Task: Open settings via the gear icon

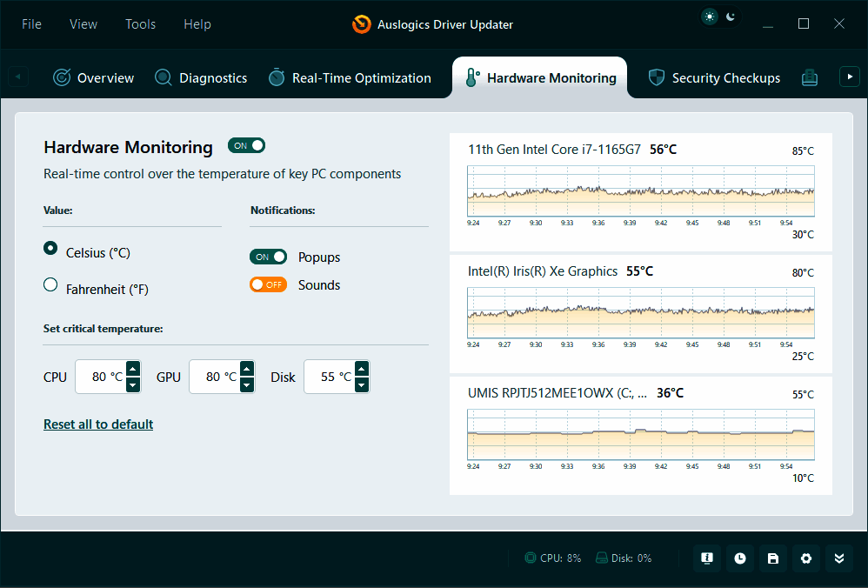Action: point(806,558)
